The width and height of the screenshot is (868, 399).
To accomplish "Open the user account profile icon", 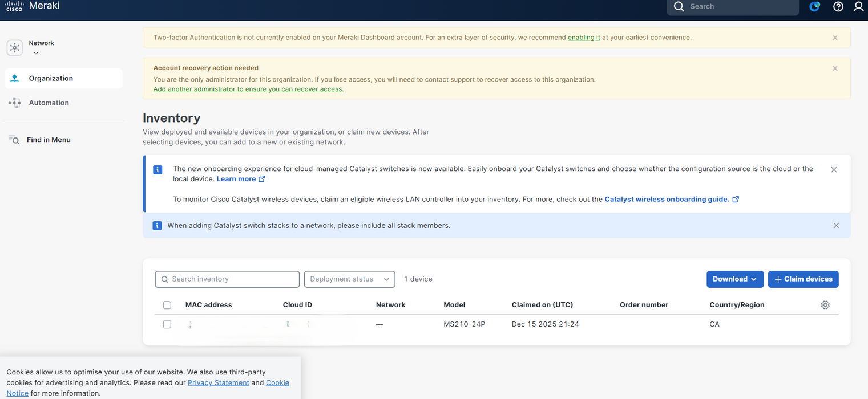I will click(858, 7).
